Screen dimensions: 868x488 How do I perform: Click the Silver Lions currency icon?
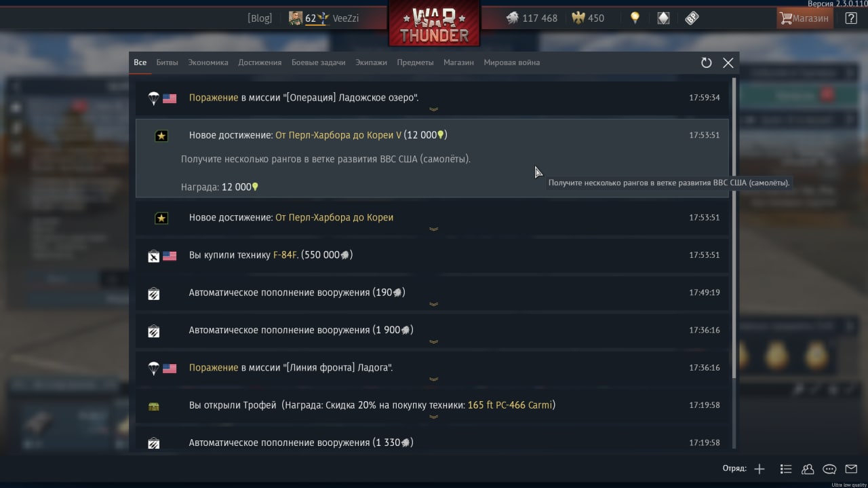[512, 18]
